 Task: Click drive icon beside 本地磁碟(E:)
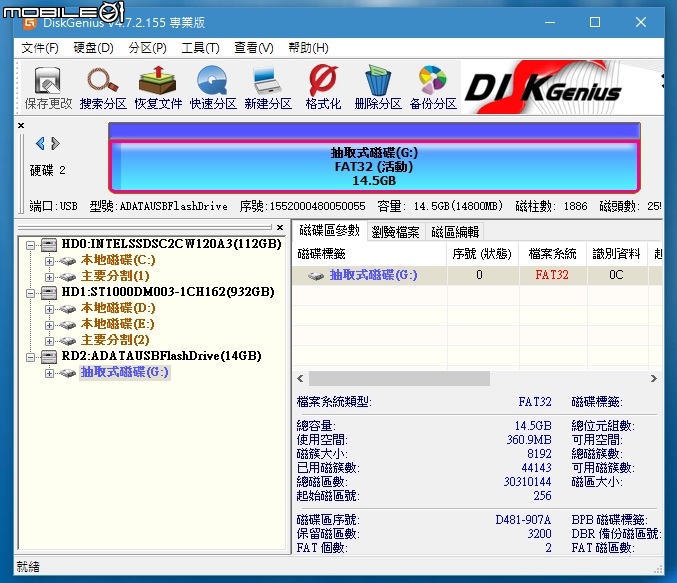pos(67,325)
